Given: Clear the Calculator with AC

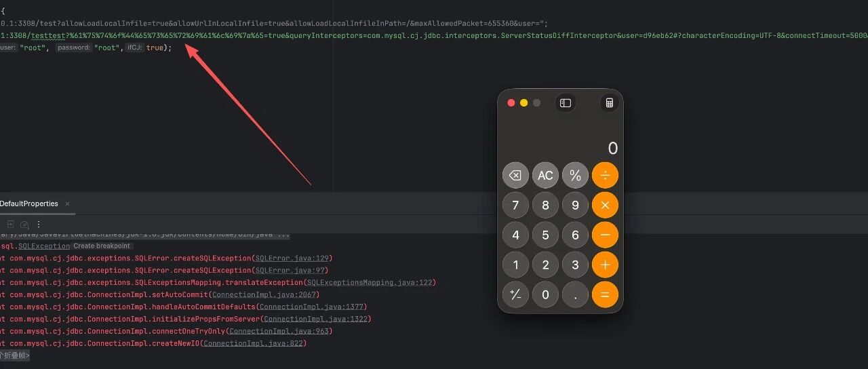Looking at the screenshot, I should [545, 175].
